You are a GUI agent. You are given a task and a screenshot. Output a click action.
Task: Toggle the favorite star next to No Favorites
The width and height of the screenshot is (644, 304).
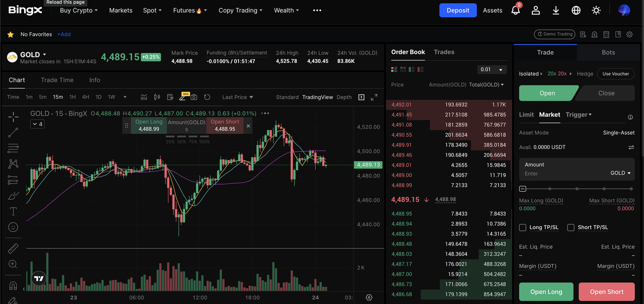pos(10,35)
